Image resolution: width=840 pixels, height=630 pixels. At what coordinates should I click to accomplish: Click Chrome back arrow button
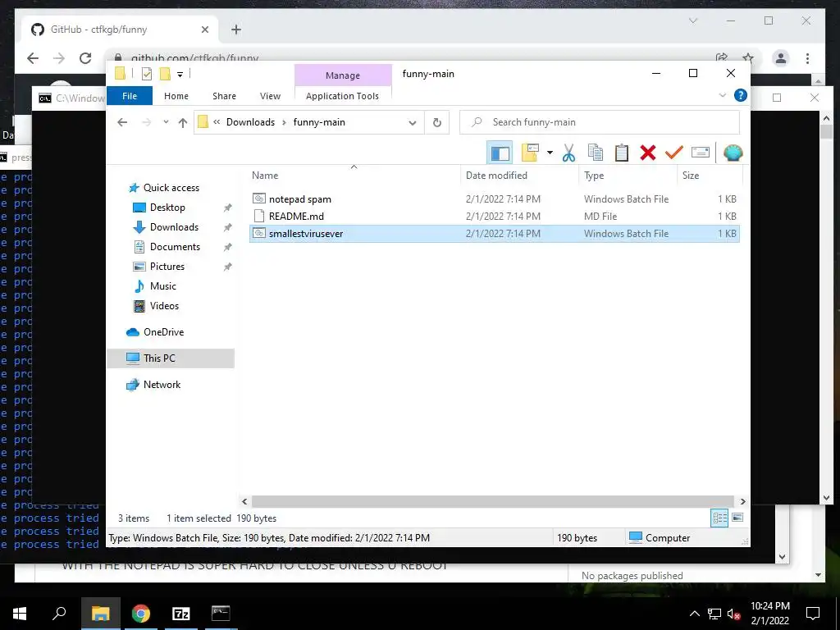click(x=33, y=58)
